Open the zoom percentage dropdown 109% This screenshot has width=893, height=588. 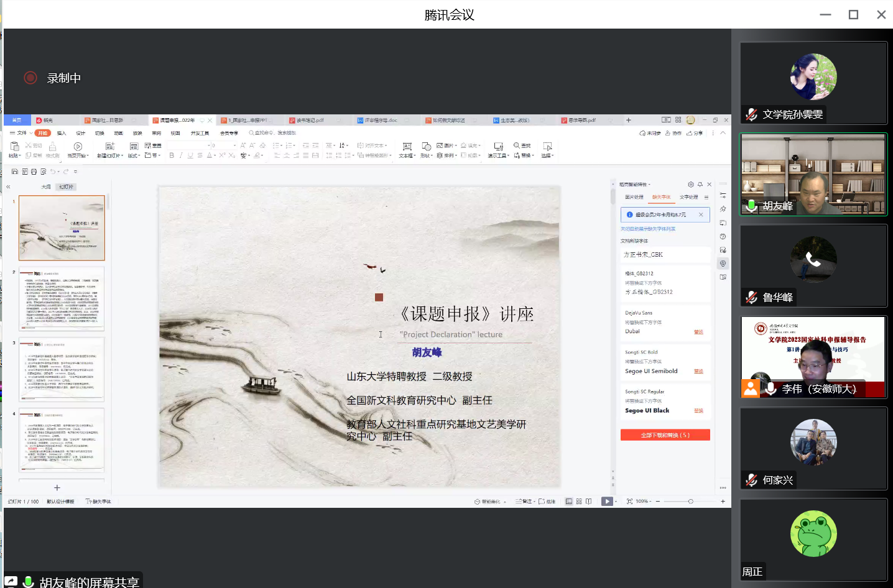pyautogui.click(x=643, y=502)
